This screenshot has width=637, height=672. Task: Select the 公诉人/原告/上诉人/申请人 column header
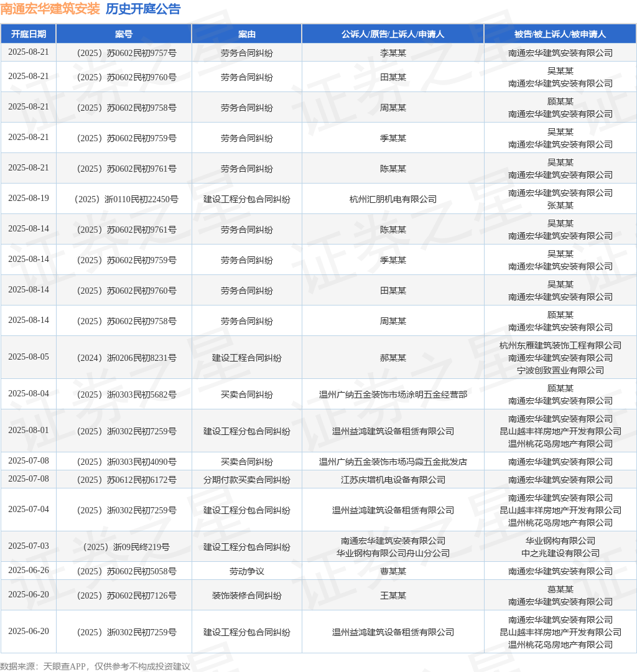[x=393, y=34]
